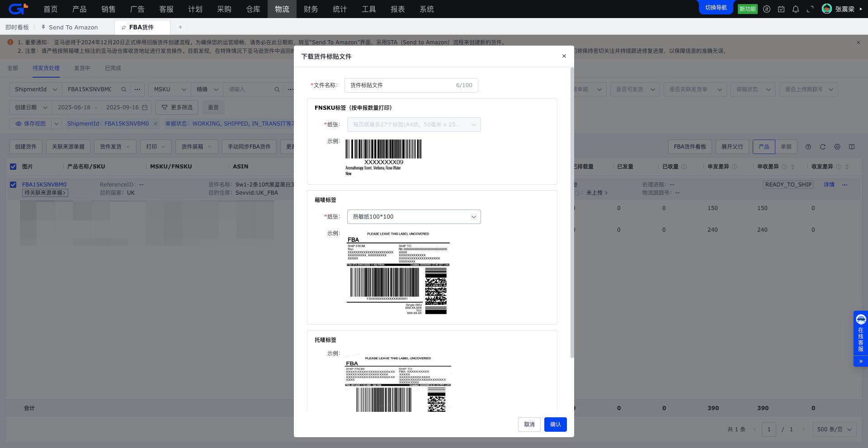Viewport: 868px width, 448px height.
Task: Switch to the 单据 view toggle
Action: click(x=786, y=147)
